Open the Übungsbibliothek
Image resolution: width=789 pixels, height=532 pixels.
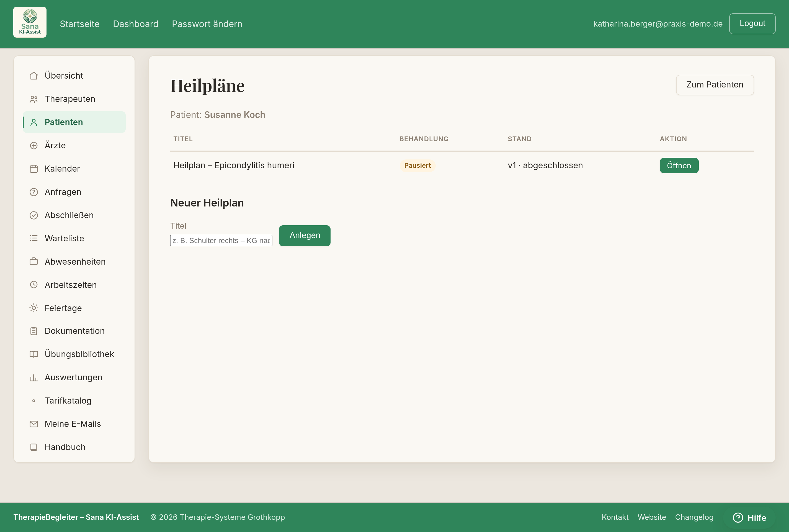[x=74, y=354]
